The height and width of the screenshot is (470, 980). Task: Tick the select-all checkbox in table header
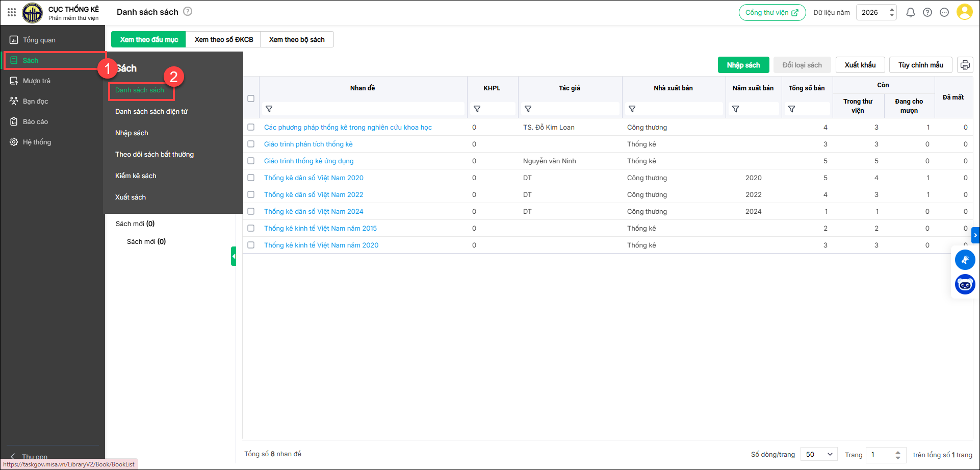click(x=251, y=98)
